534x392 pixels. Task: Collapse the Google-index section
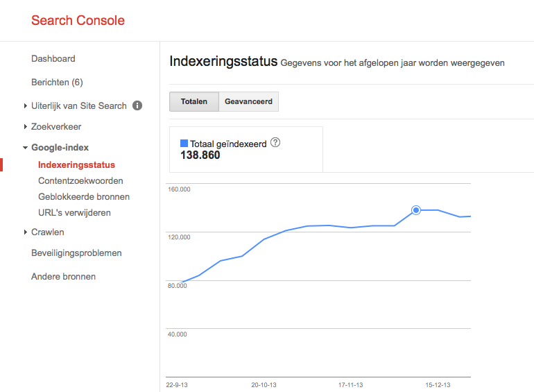pos(26,148)
